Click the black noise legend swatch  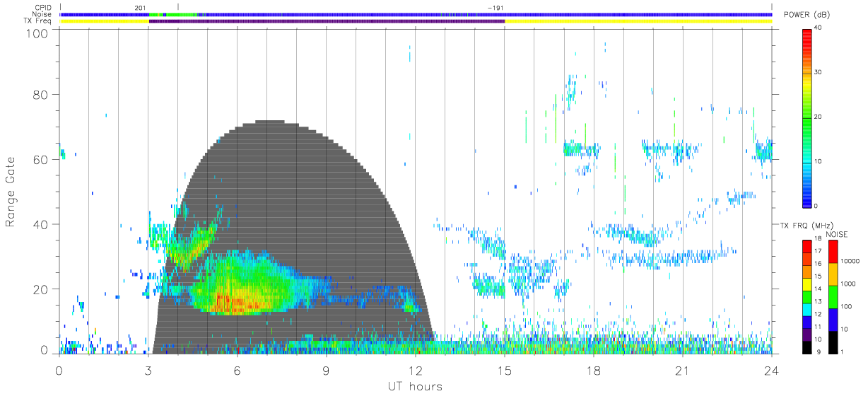tap(832, 342)
